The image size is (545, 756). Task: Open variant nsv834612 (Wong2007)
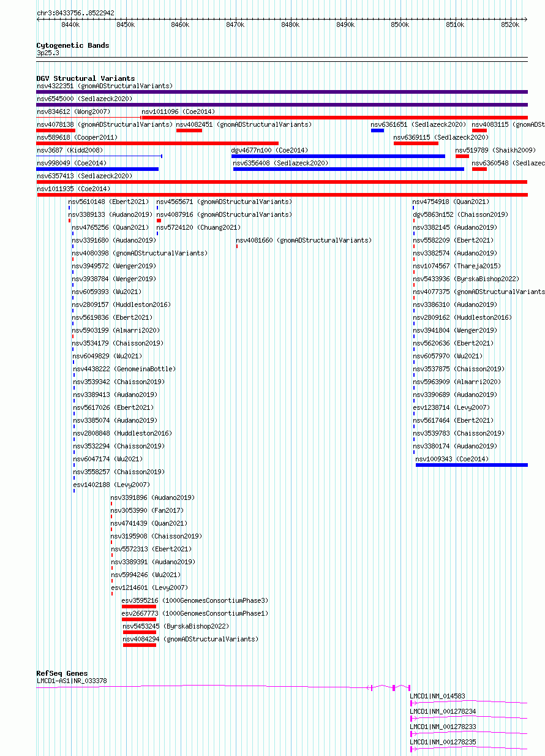(x=73, y=112)
